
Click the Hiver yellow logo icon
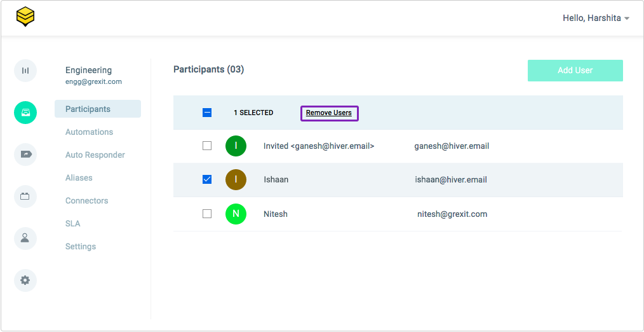[25, 17]
